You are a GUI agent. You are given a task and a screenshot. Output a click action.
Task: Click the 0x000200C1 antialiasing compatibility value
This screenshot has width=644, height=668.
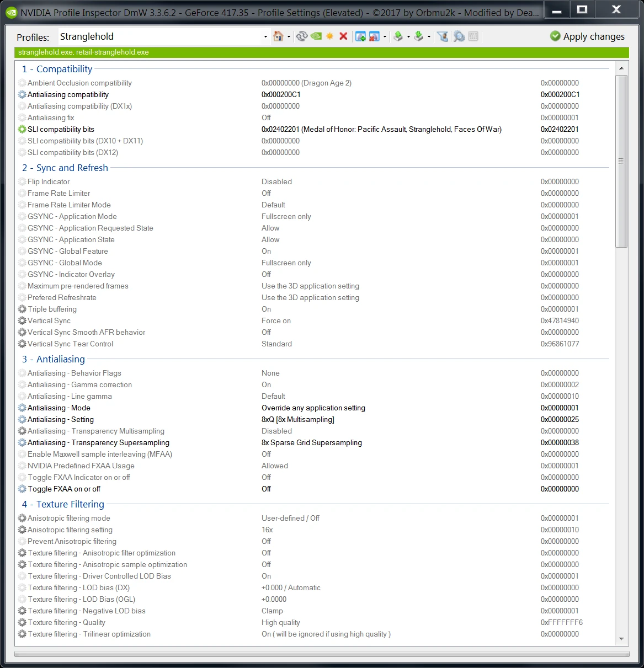coord(281,94)
